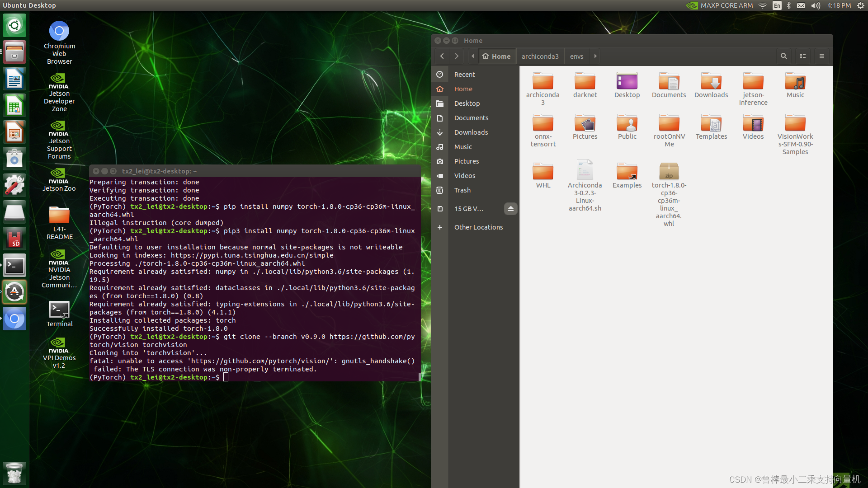Switch to archiconda3 breadcrumb path
The height and width of the screenshot is (488, 868).
(x=539, y=56)
